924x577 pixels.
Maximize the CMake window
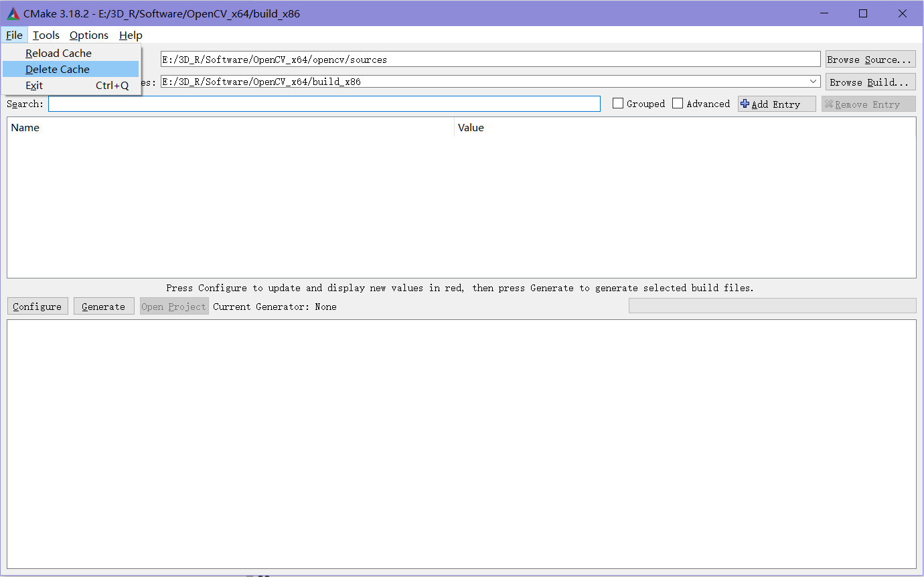(x=863, y=13)
